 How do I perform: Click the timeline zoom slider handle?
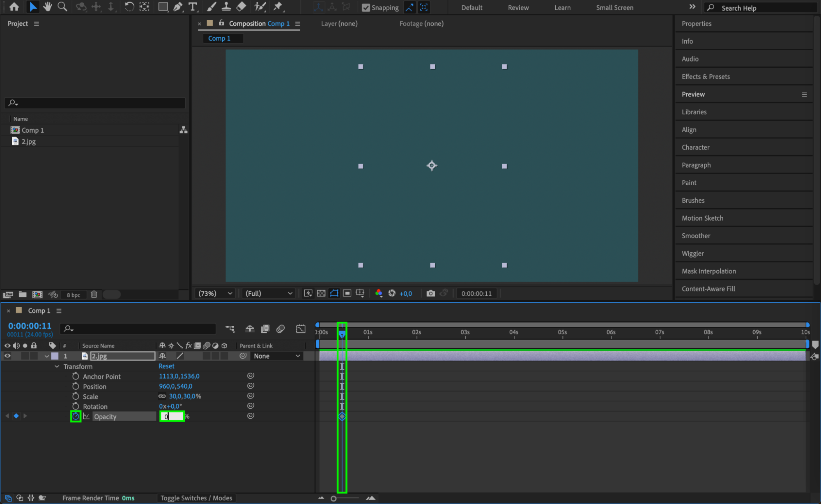333,498
